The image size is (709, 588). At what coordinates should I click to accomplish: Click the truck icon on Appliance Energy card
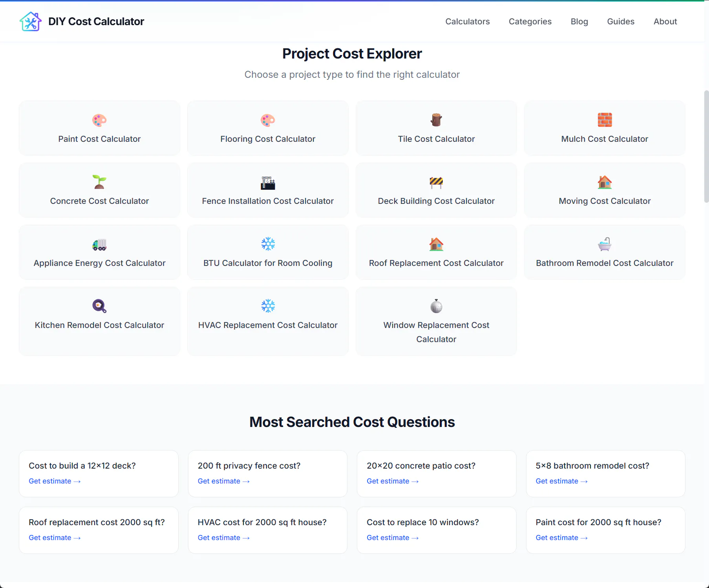click(99, 244)
